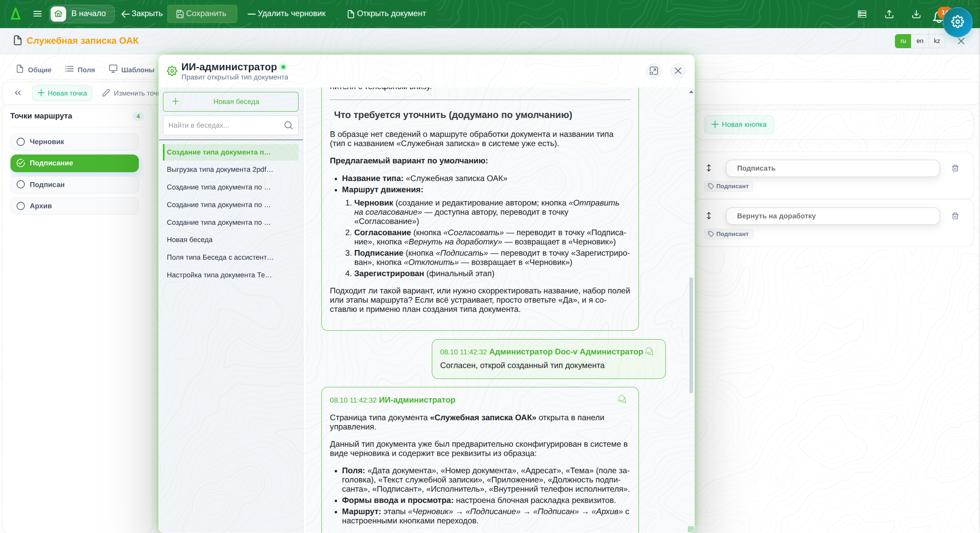This screenshot has height=533, width=980.
Task: Select the Подписан route point
Action: point(75,185)
